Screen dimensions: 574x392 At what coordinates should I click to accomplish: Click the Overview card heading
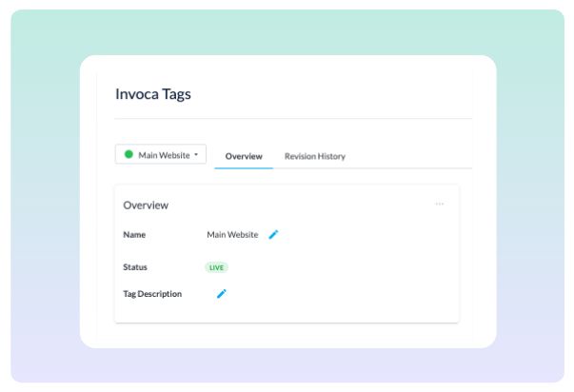146,205
